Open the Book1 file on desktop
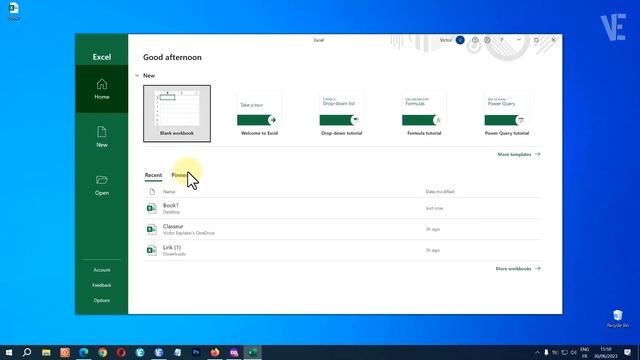Image resolution: width=640 pixels, height=360 pixels. pos(13,11)
